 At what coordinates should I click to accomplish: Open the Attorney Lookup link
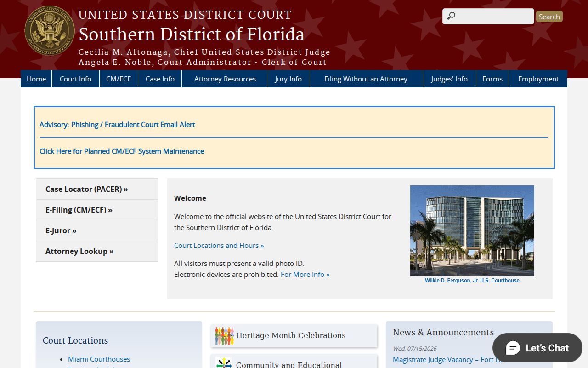click(97, 251)
